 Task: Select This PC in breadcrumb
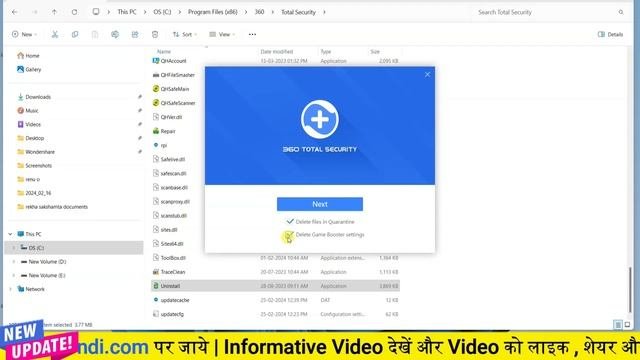127,12
